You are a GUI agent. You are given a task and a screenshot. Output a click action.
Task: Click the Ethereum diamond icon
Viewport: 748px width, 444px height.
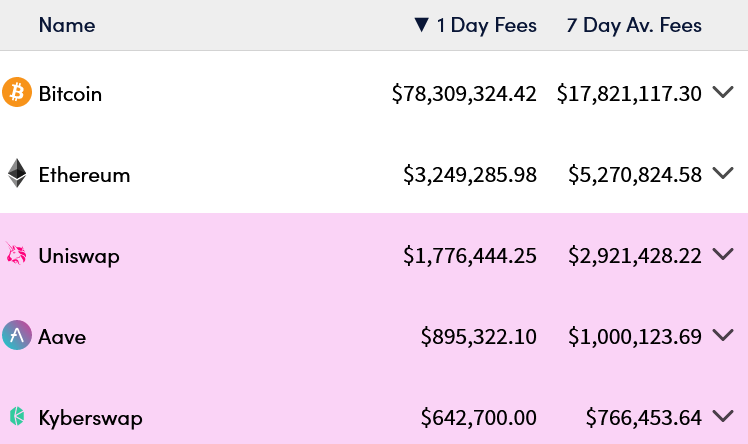click(x=17, y=174)
